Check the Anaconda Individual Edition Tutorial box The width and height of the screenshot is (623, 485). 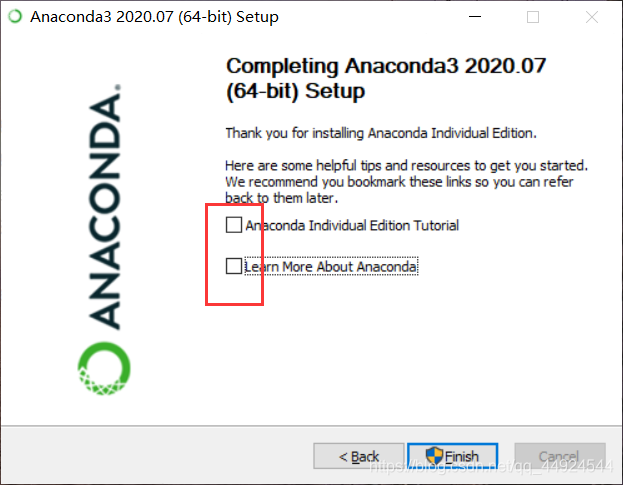tap(234, 225)
